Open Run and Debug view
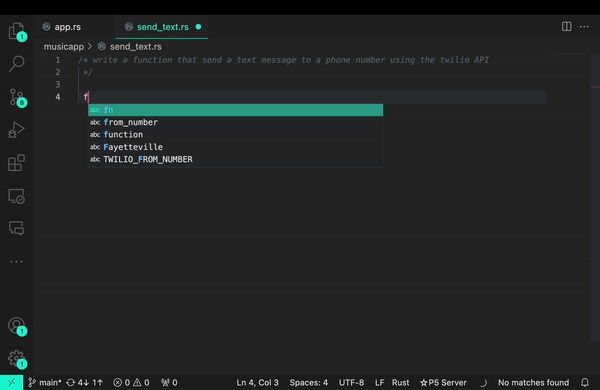600x390 pixels. click(x=16, y=130)
